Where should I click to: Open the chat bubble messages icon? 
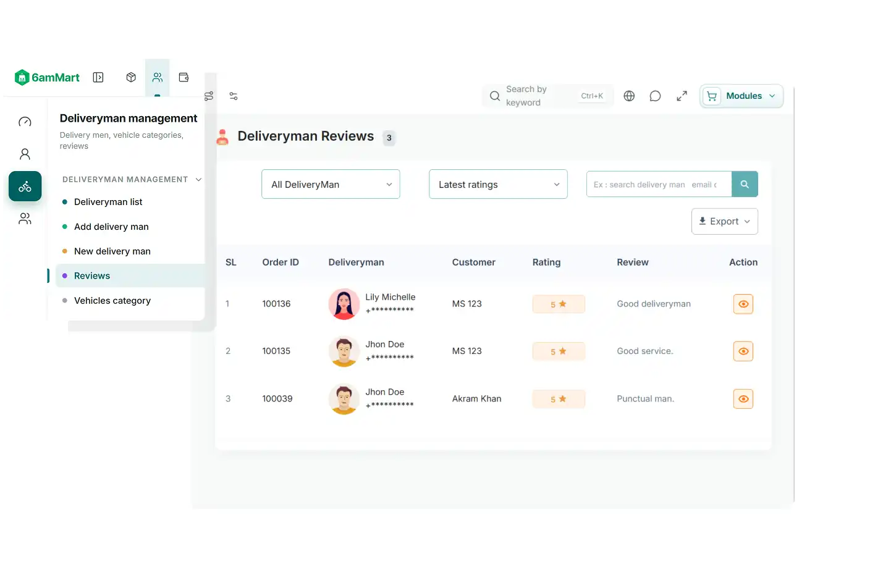(x=655, y=96)
